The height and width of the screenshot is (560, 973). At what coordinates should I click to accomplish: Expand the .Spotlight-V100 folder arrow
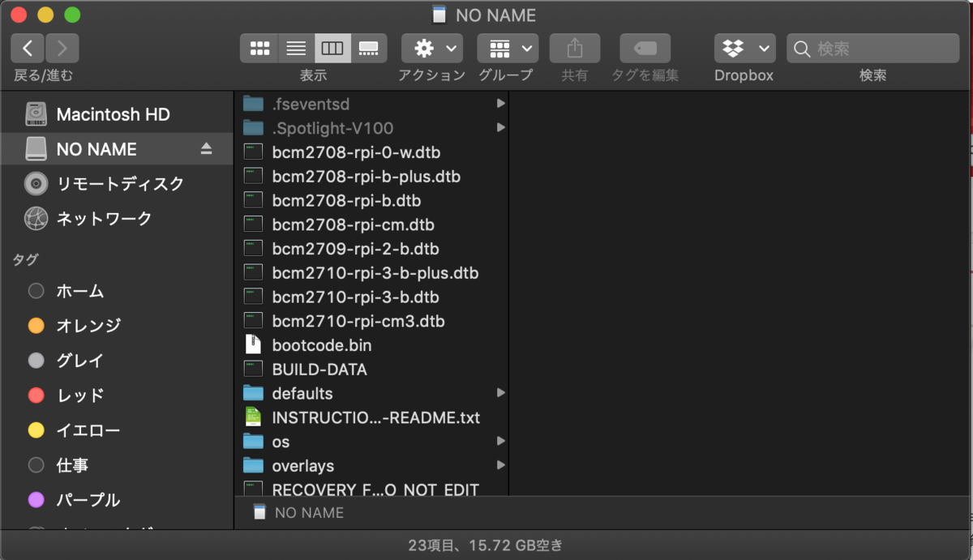tap(501, 128)
